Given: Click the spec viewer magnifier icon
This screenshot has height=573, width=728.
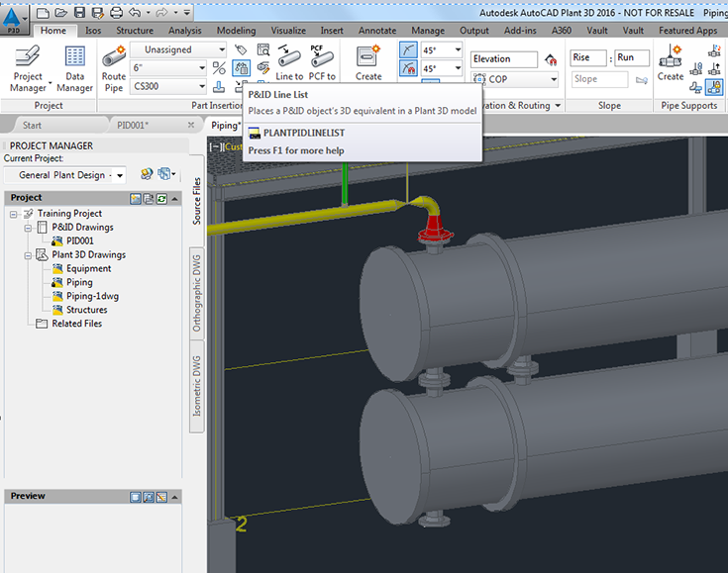Looking at the screenshot, I should (263, 49).
